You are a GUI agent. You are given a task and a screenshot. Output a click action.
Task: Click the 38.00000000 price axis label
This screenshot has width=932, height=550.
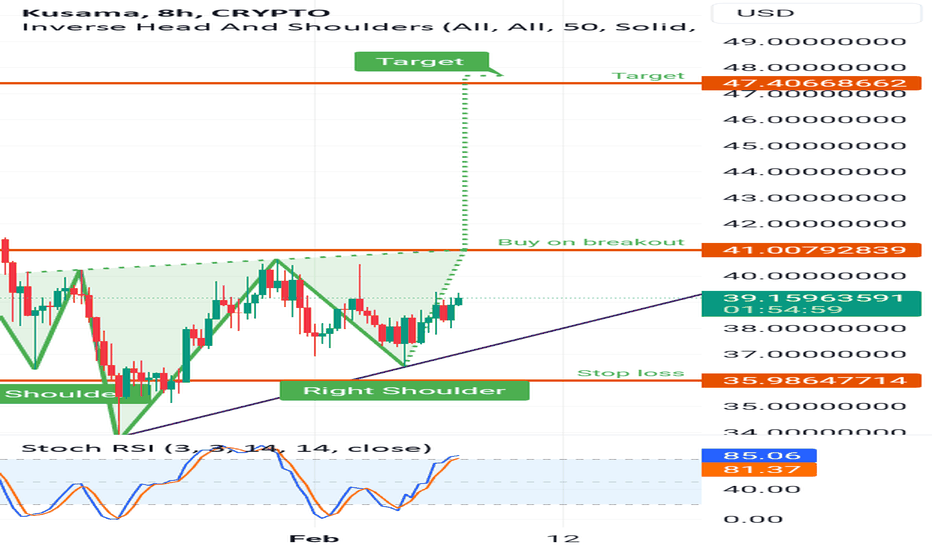(815, 329)
